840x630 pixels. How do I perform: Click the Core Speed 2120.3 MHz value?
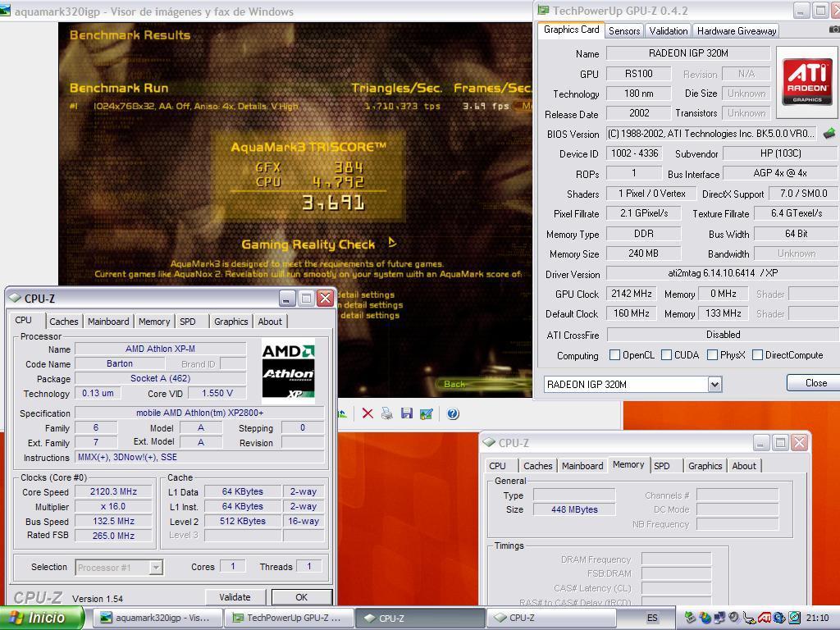click(113, 491)
